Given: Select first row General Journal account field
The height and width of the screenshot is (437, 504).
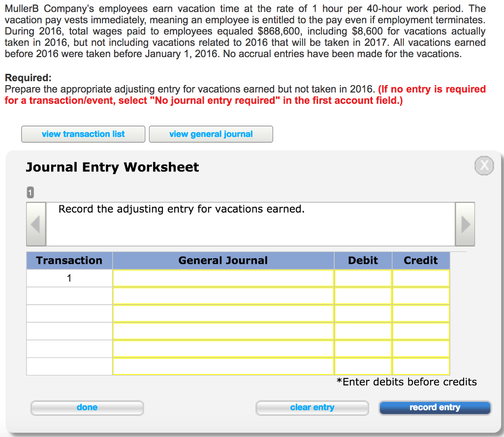Looking at the screenshot, I should click(223, 278).
